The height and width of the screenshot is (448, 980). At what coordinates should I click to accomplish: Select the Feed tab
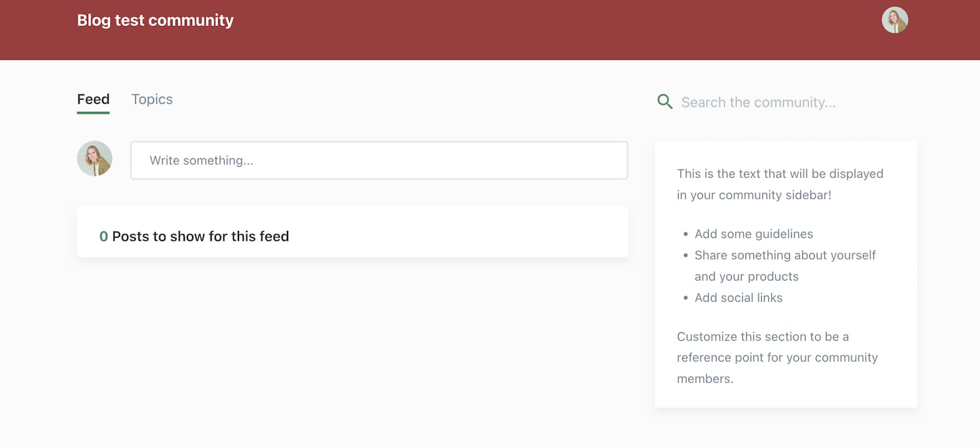tap(93, 99)
